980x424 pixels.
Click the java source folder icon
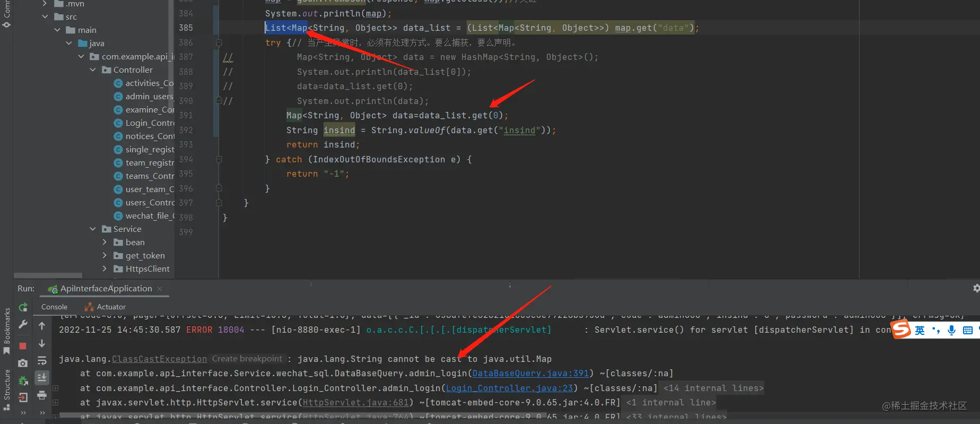pos(83,44)
